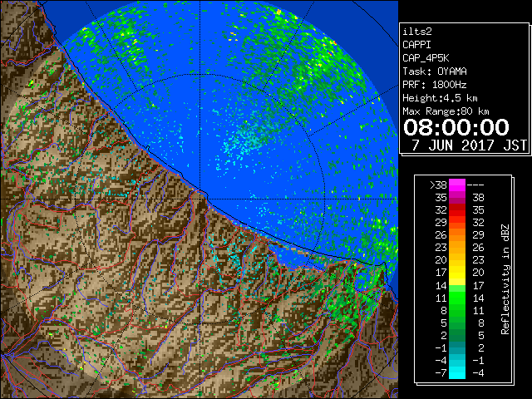Click the 7 JUN 2017 JST date
Screen dimensions: 532x399
pyautogui.click(x=469, y=145)
